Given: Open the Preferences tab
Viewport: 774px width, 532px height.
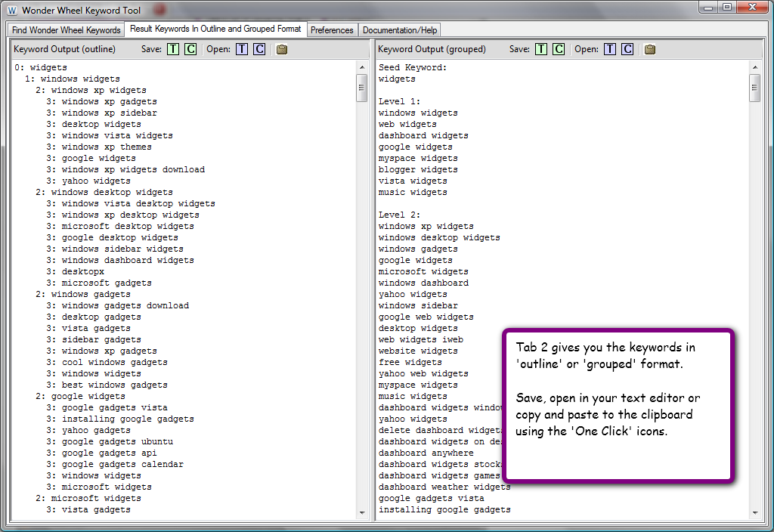Looking at the screenshot, I should pos(332,30).
